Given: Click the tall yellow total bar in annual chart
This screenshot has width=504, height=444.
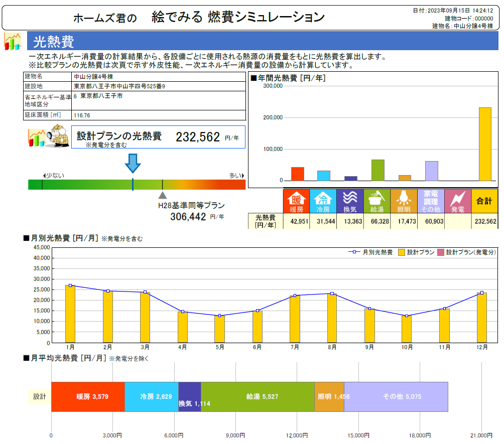Looking at the screenshot, I should [x=485, y=144].
